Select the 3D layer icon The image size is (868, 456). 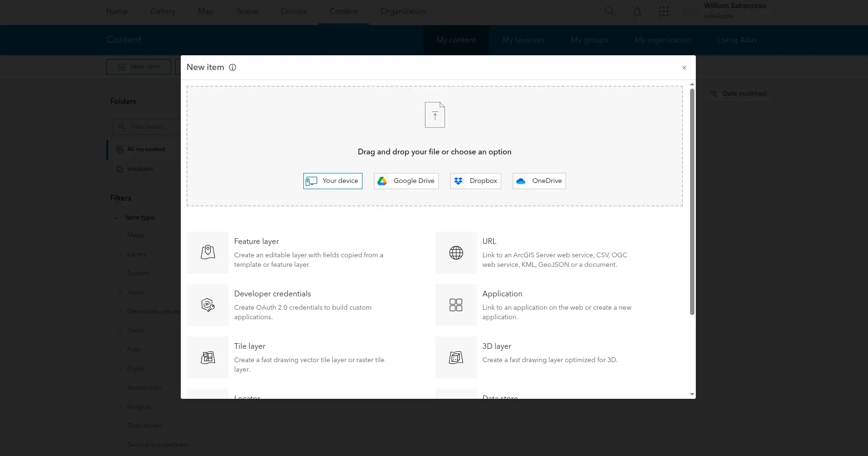(455, 357)
